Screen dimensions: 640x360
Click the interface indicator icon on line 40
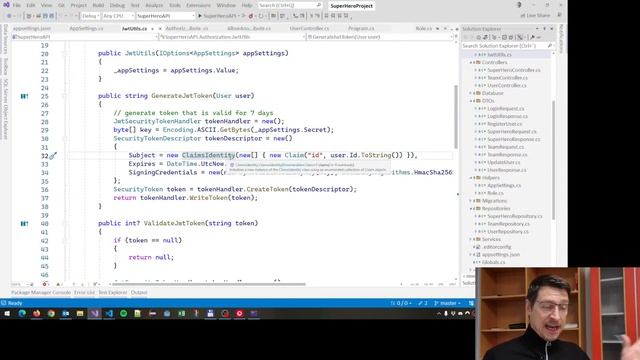coord(24,224)
